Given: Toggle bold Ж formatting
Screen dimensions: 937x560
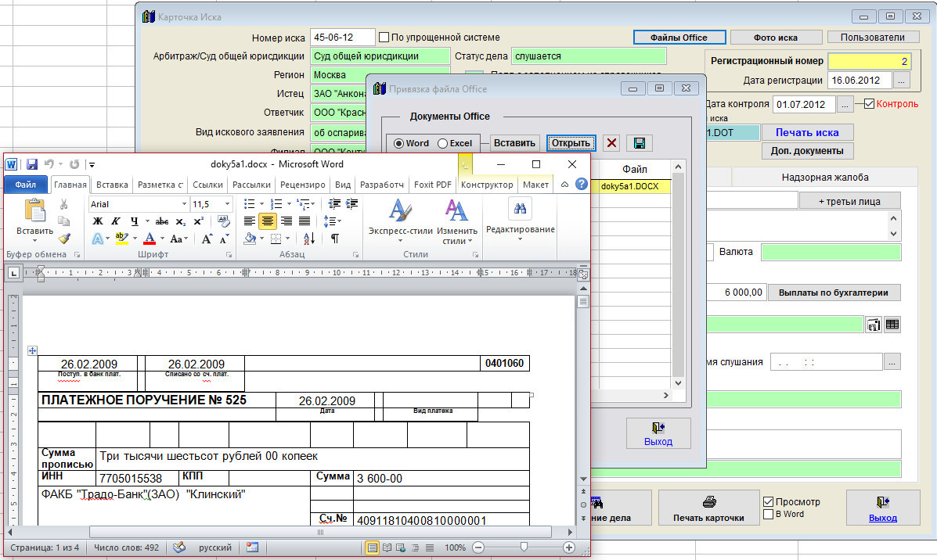Looking at the screenshot, I should [x=98, y=221].
